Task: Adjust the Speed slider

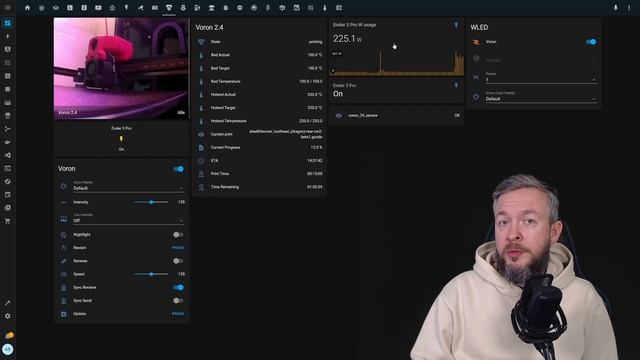Action: (151, 274)
